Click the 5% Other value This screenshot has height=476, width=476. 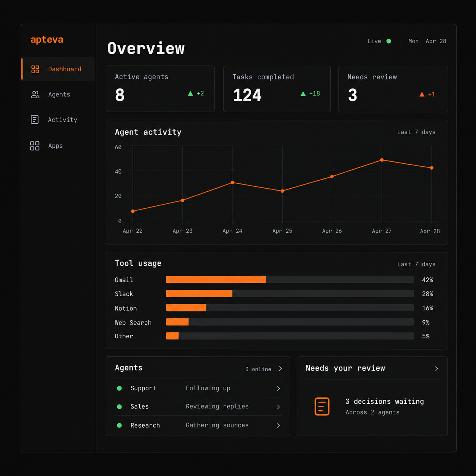tap(426, 336)
